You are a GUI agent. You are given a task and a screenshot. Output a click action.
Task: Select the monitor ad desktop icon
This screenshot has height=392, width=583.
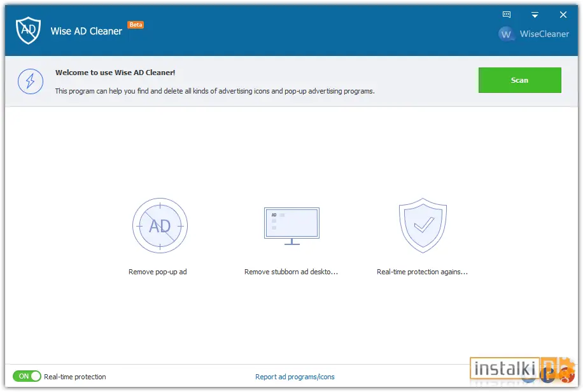point(292,226)
